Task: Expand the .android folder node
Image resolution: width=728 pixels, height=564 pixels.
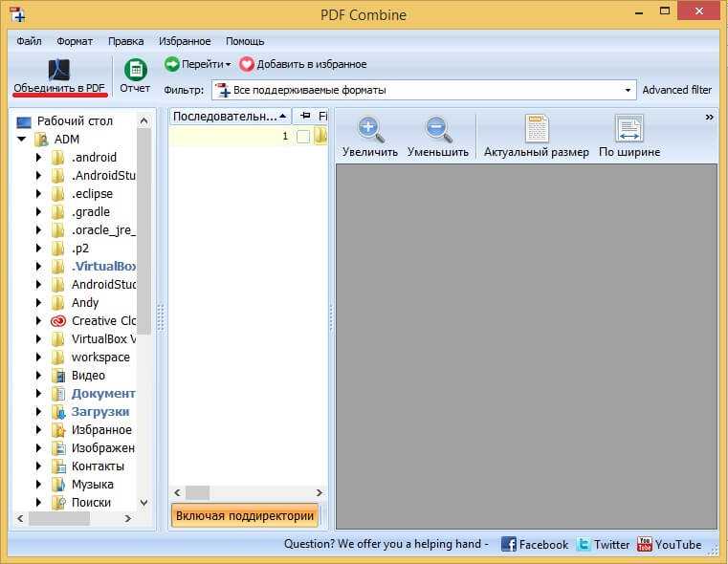Action: 38,157
